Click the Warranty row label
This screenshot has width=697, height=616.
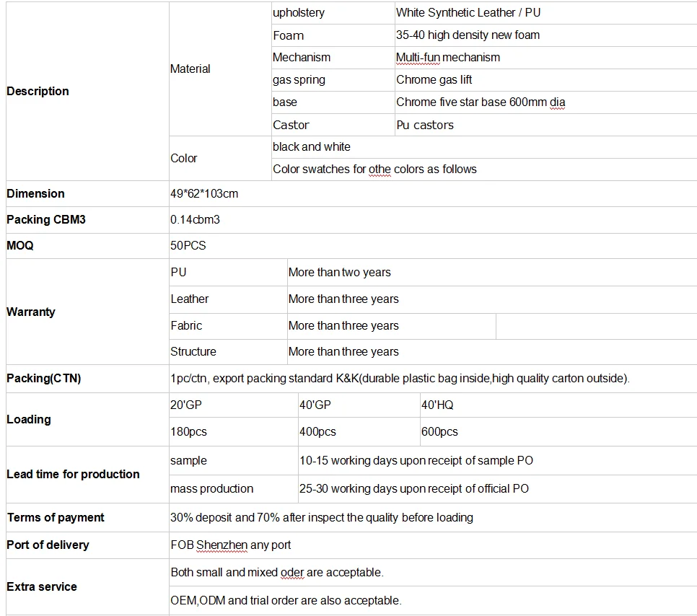(x=87, y=312)
